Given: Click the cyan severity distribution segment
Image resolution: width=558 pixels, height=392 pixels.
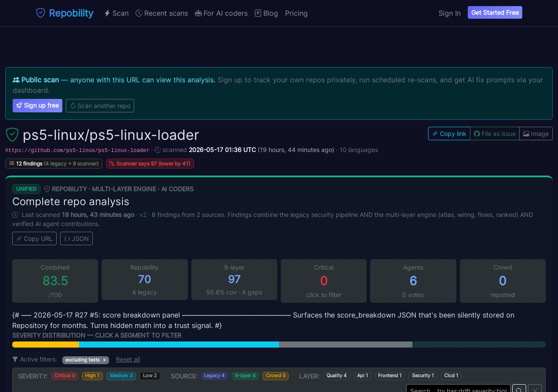Looking at the screenshot, I should pos(179,345).
